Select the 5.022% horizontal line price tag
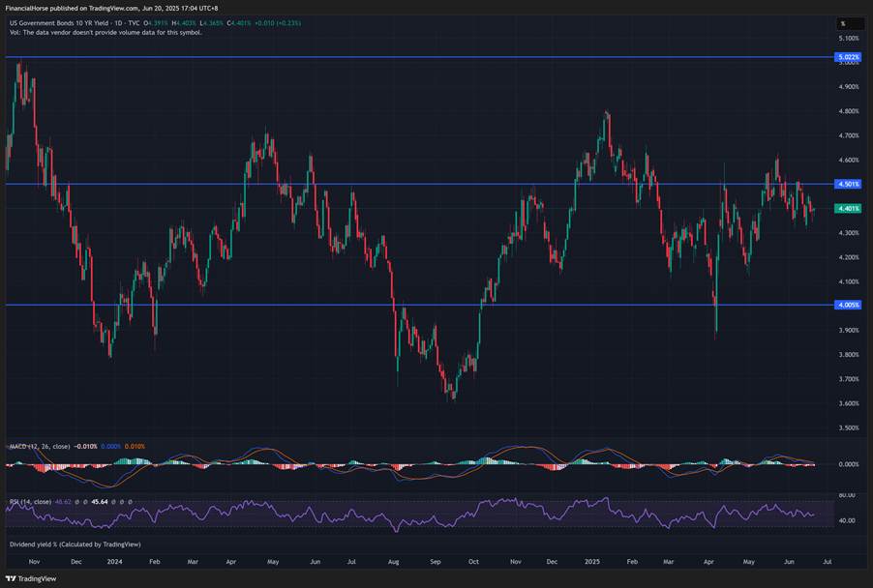873x588 pixels. click(x=848, y=57)
